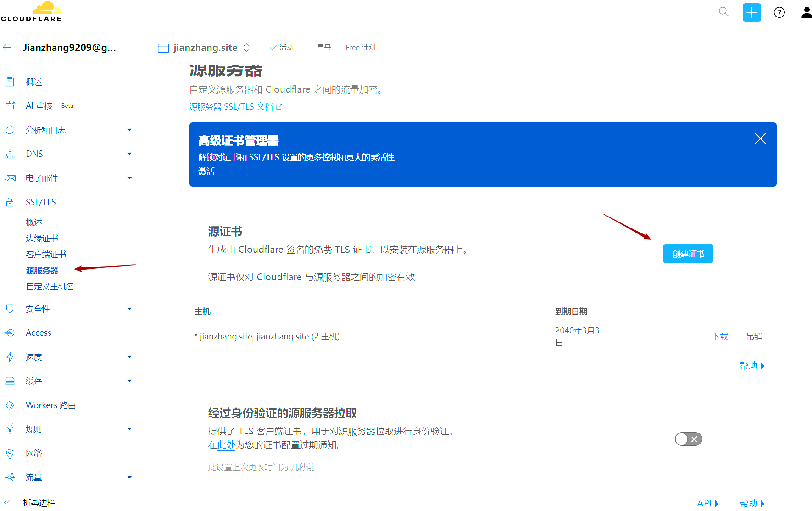This screenshot has width=812, height=511.
Task: Open the help question mark icon
Action: coord(779,12)
